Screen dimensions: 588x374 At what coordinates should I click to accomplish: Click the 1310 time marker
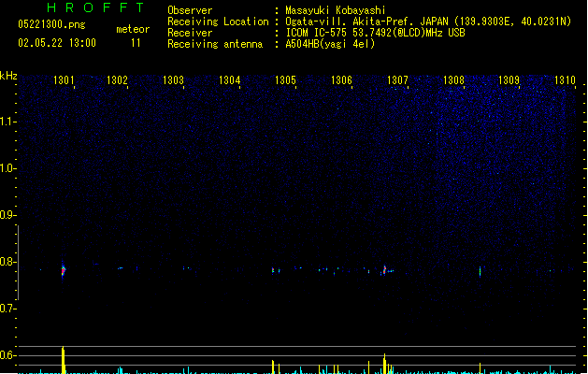(565, 80)
